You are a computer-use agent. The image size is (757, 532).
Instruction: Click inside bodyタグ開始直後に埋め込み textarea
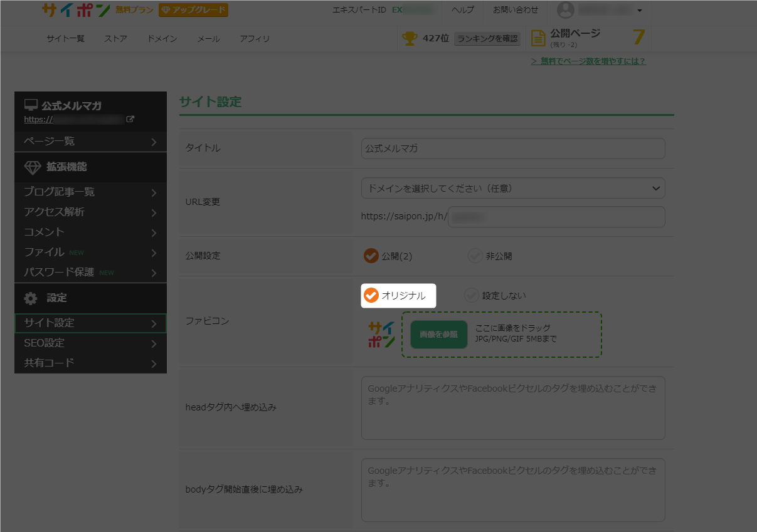click(513, 490)
